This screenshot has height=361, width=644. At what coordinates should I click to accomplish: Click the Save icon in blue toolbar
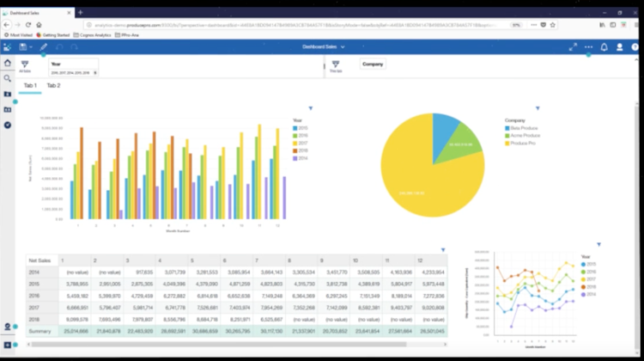point(22,47)
